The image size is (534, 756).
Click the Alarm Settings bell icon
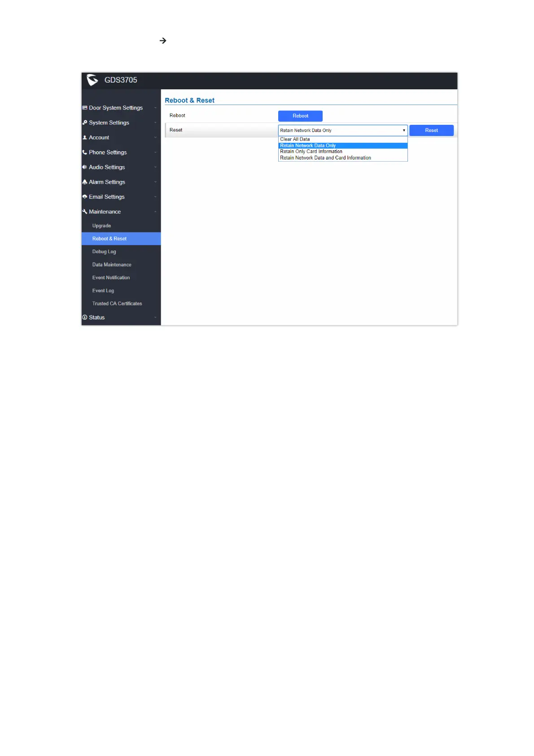pyautogui.click(x=85, y=182)
